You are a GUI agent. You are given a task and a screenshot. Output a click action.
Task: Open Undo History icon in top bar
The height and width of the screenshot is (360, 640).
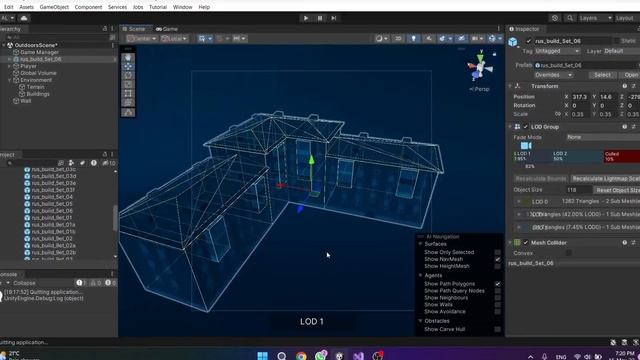[x=555, y=18]
